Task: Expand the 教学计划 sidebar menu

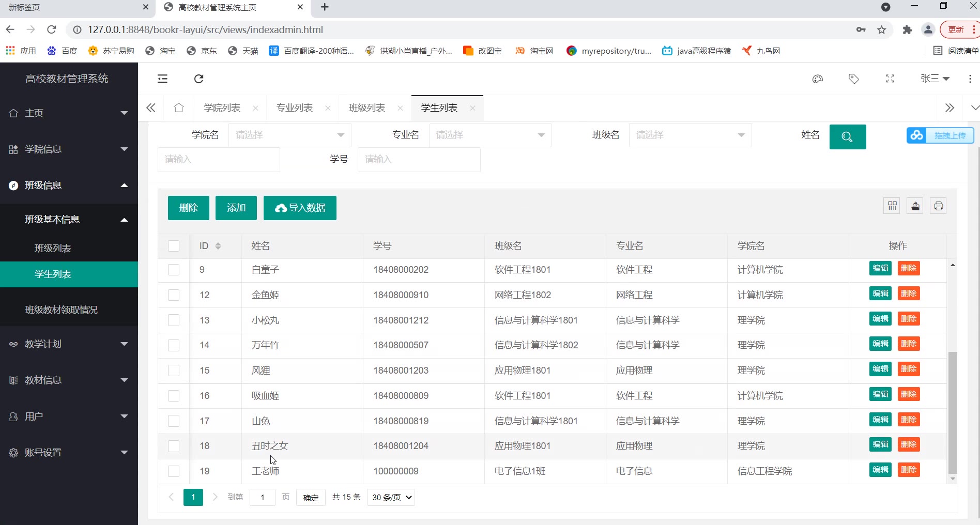Action: (69, 344)
